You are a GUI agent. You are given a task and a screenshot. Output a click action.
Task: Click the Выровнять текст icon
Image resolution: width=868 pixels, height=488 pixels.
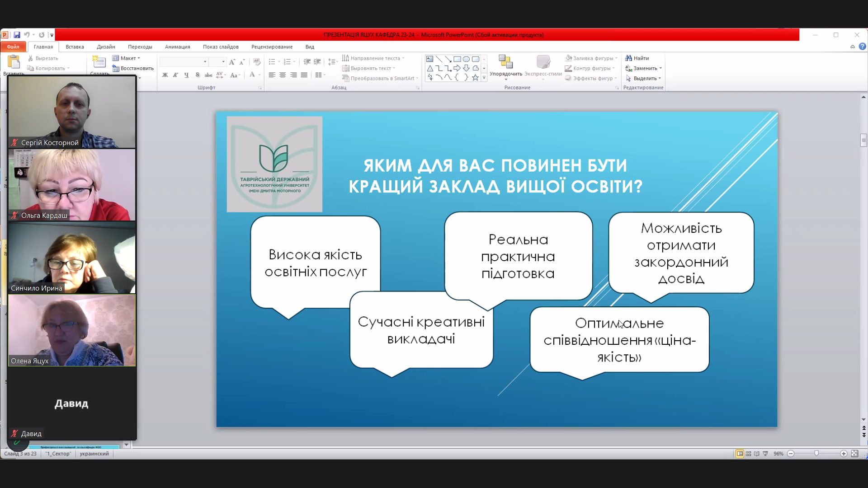pos(370,68)
